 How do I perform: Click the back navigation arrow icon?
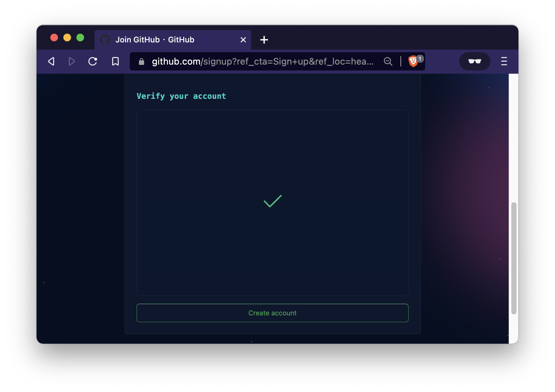click(x=51, y=61)
